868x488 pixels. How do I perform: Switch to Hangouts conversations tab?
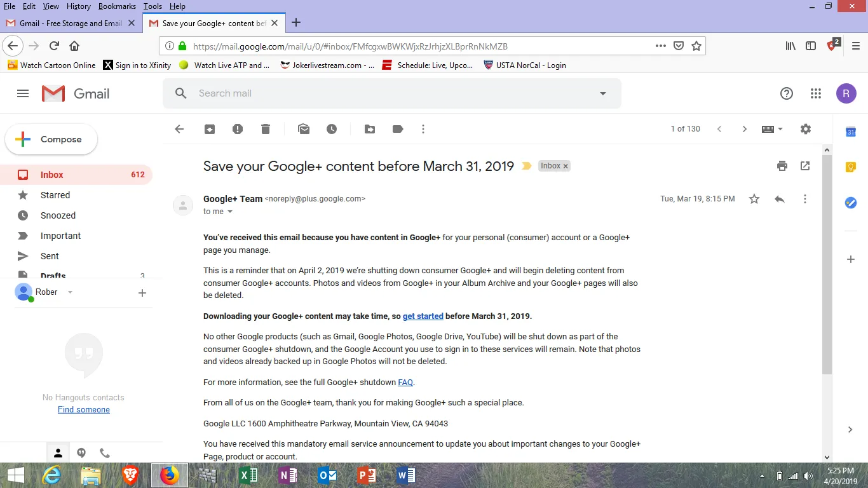pos(81,453)
